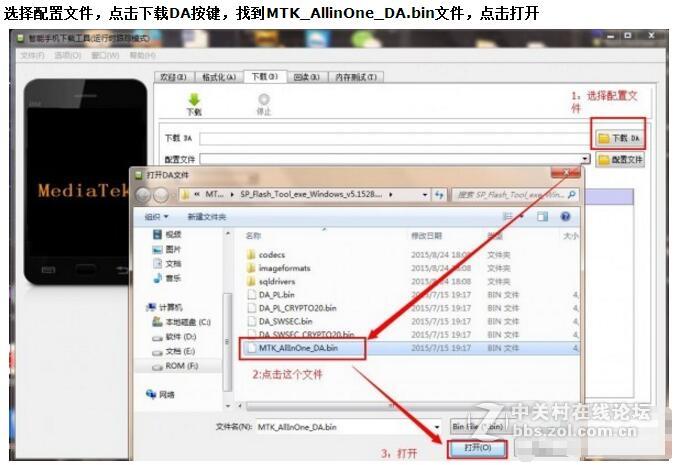Select 软件 (D:) drive
This screenshot has width=674, height=465.
(174, 337)
